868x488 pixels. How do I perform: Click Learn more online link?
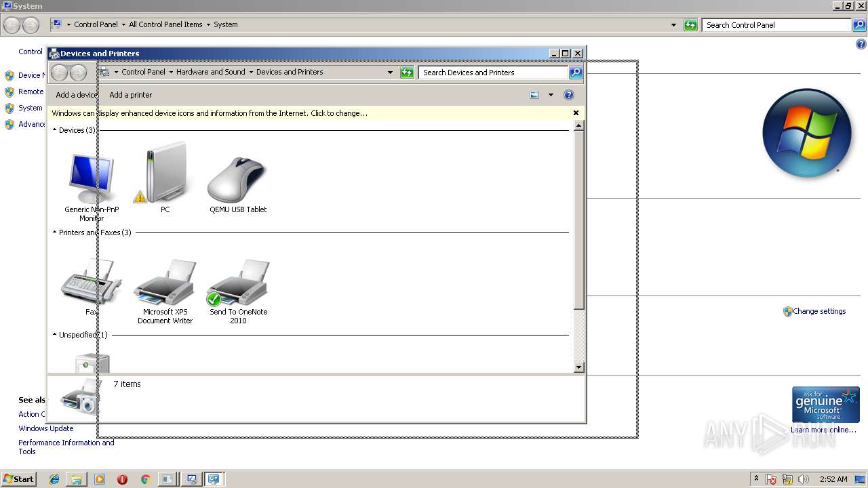point(823,430)
